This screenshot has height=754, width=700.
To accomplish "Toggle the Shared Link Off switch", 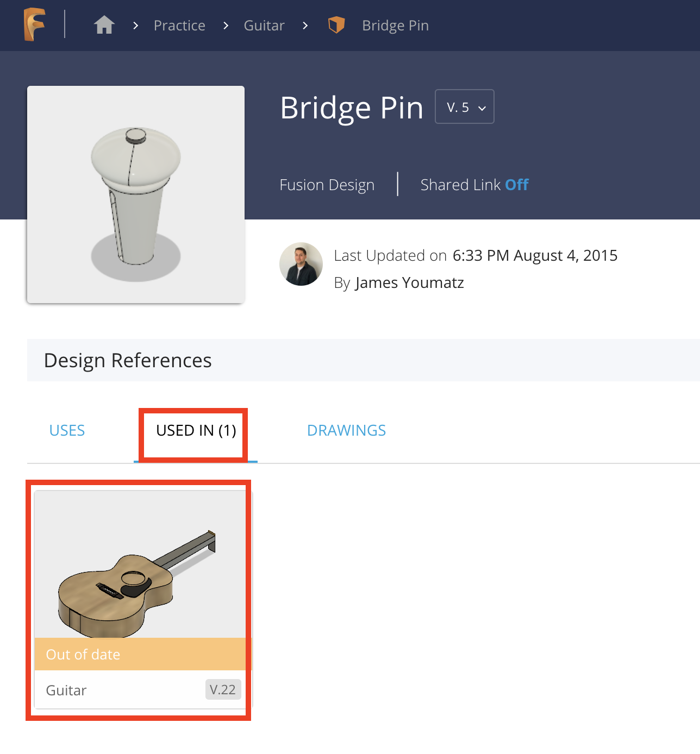I will tap(516, 185).
